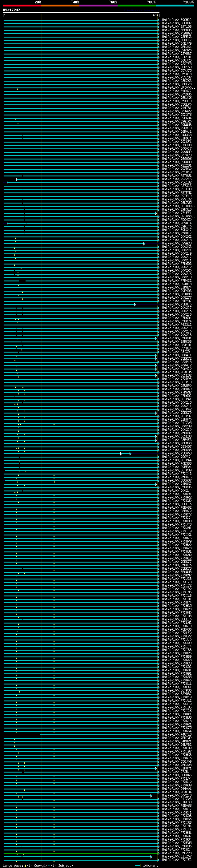Viewport: 197px width, 868px height.
Task: Open hit UniRef100_Q2PEX3
Action: click(x=177, y=37)
